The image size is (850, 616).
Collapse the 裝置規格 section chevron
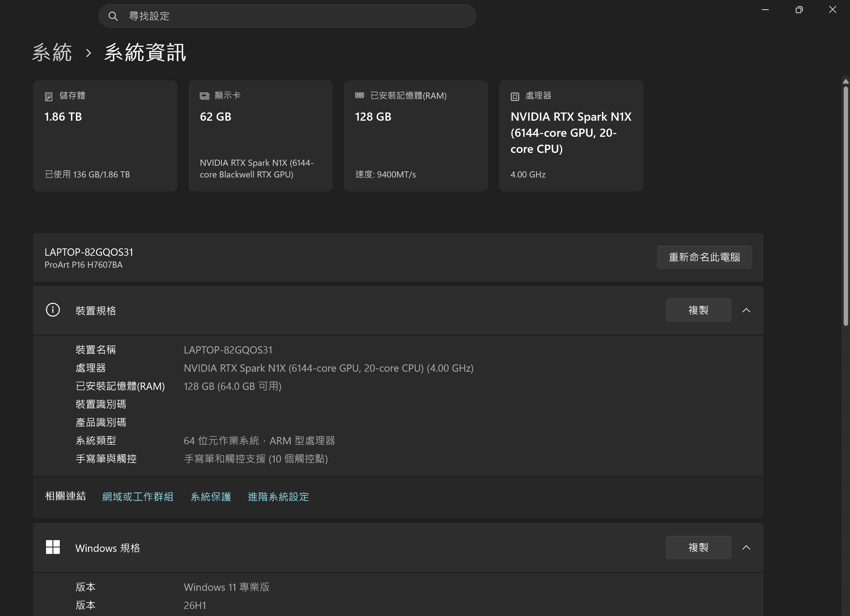[x=746, y=310]
